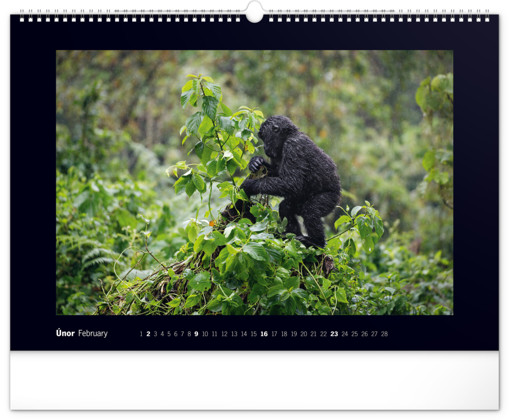Click date 26 in the date row

tap(364, 334)
